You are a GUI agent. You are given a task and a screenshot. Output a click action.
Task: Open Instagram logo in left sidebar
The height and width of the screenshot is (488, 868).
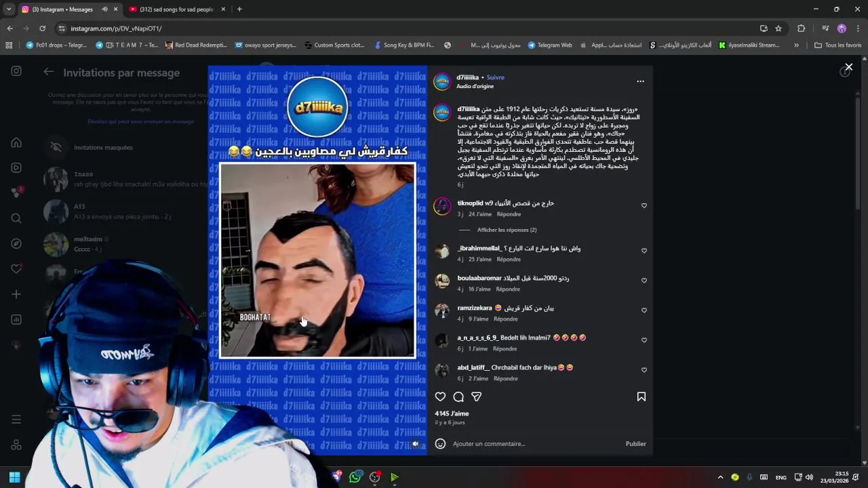pos(16,71)
